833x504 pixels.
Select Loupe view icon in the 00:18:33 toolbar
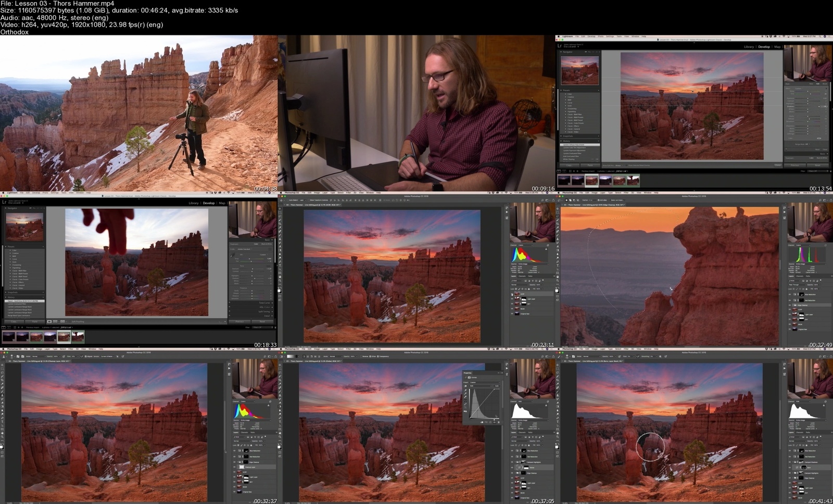tap(49, 322)
